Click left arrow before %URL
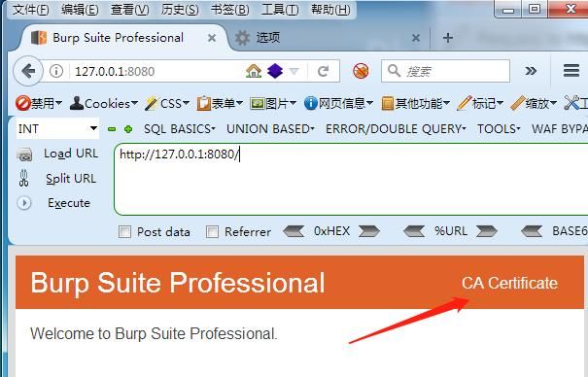 (x=414, y=231)
